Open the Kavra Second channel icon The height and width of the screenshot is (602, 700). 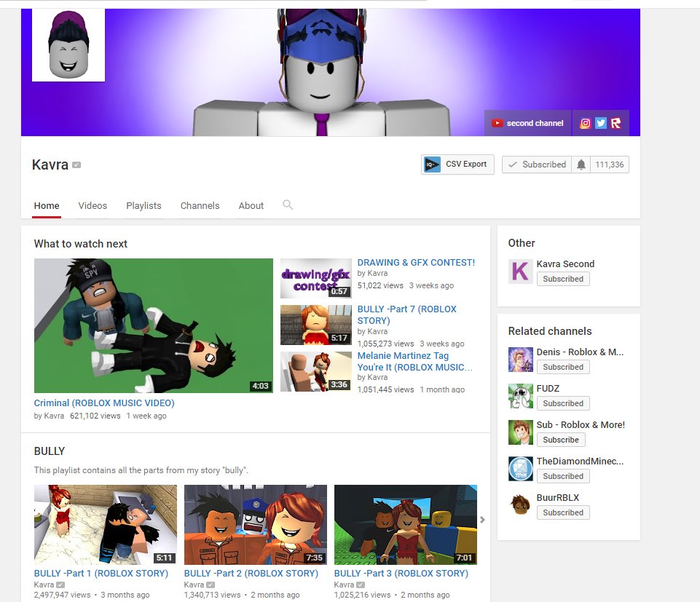(521, 272)
